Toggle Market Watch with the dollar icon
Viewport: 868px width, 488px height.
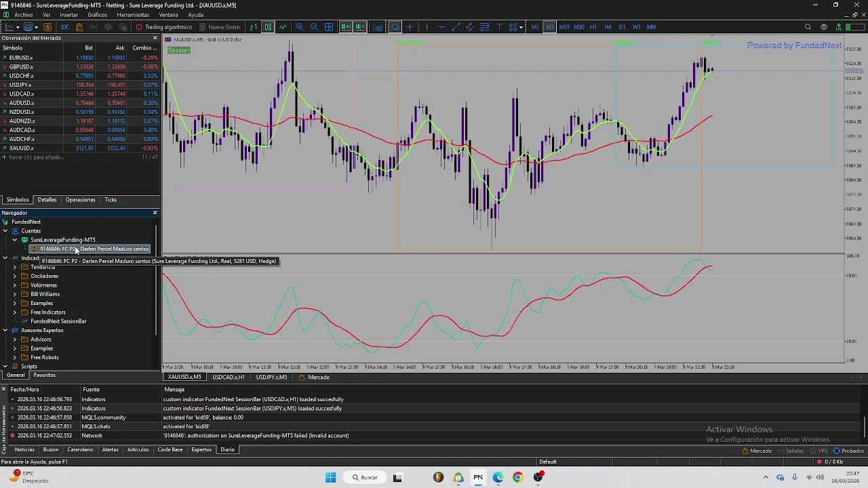pos(47,27)
